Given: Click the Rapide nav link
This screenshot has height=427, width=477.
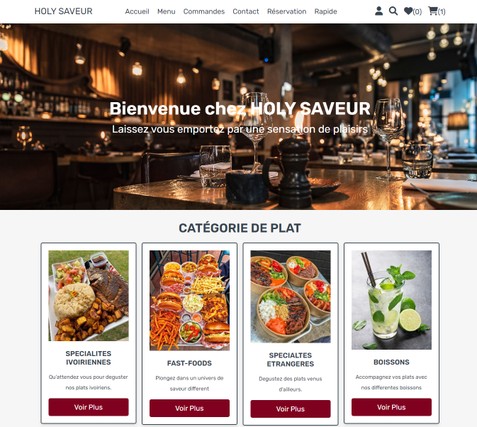Looking at the screenshot, I should (326, 11).
